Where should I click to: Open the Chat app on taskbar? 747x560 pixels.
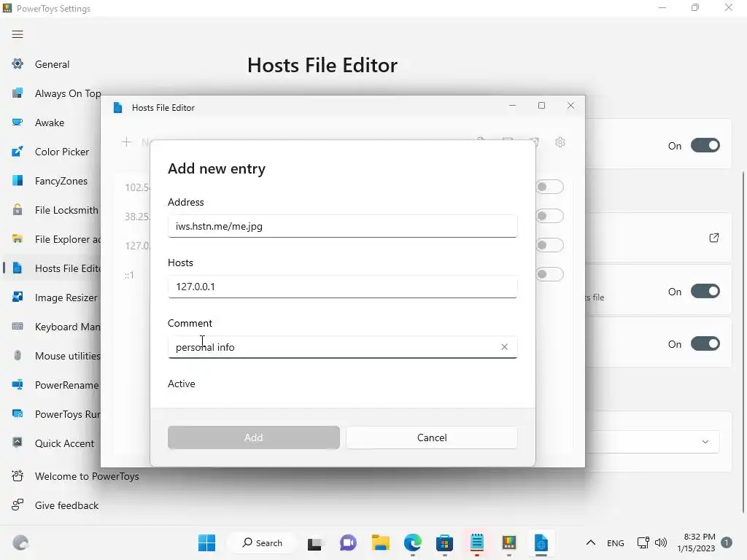coord(348,542)
